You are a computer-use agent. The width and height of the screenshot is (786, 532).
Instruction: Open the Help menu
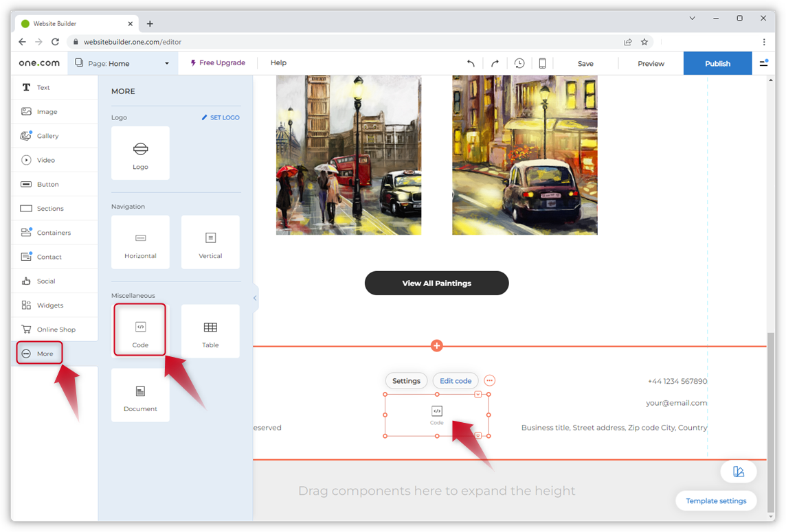[279, 62]
